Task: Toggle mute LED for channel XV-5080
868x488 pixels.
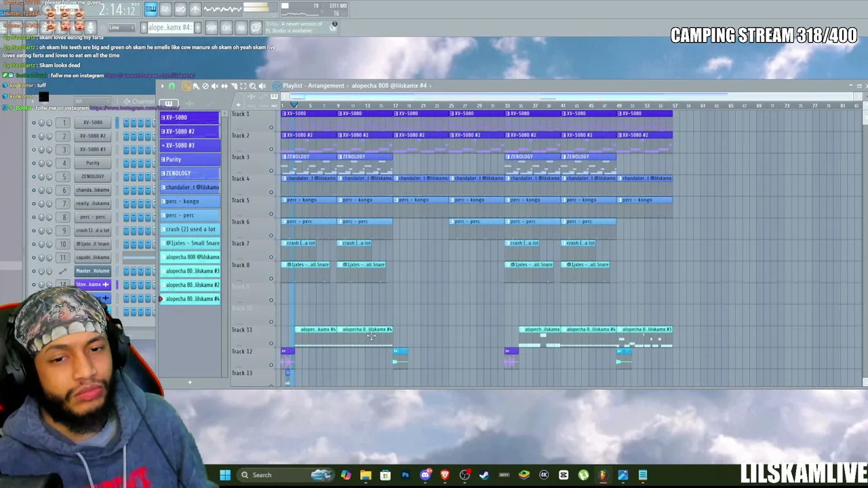Action: (x=34, y=123)
